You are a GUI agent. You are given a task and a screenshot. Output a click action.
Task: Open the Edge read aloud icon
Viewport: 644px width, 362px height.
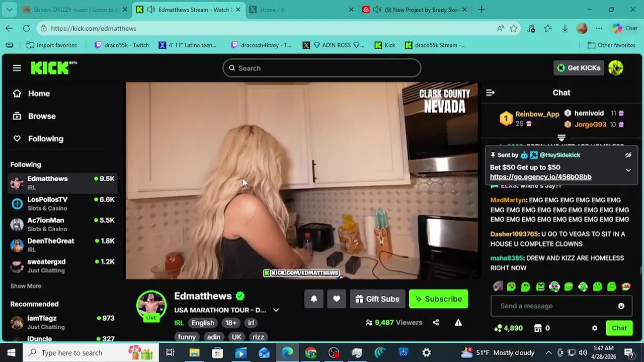(500, 28)
